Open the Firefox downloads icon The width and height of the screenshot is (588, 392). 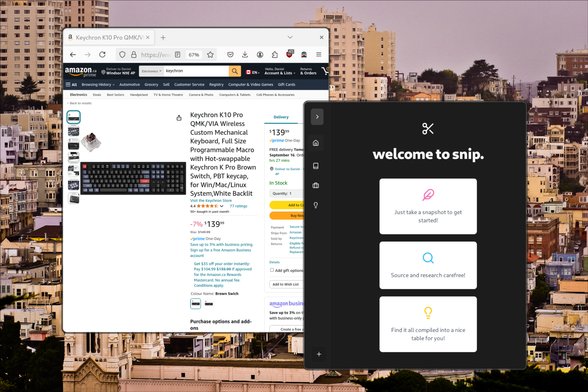click(x=245, y=55)
